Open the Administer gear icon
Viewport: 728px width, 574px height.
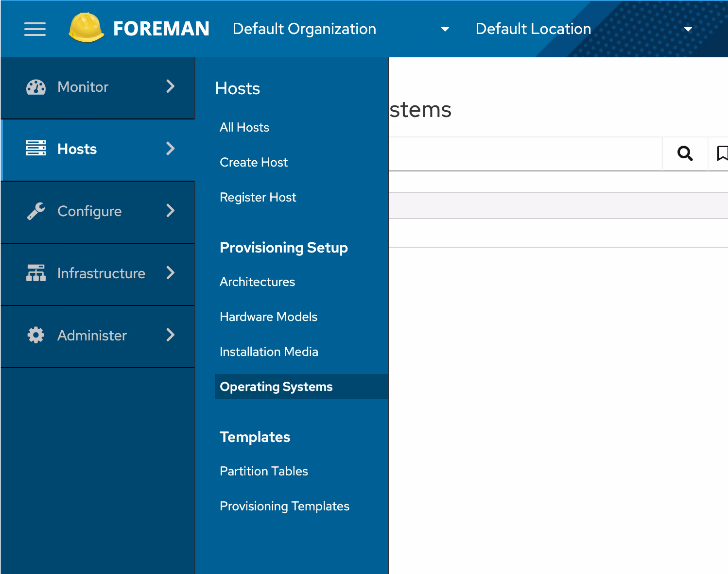click(36, 335)
